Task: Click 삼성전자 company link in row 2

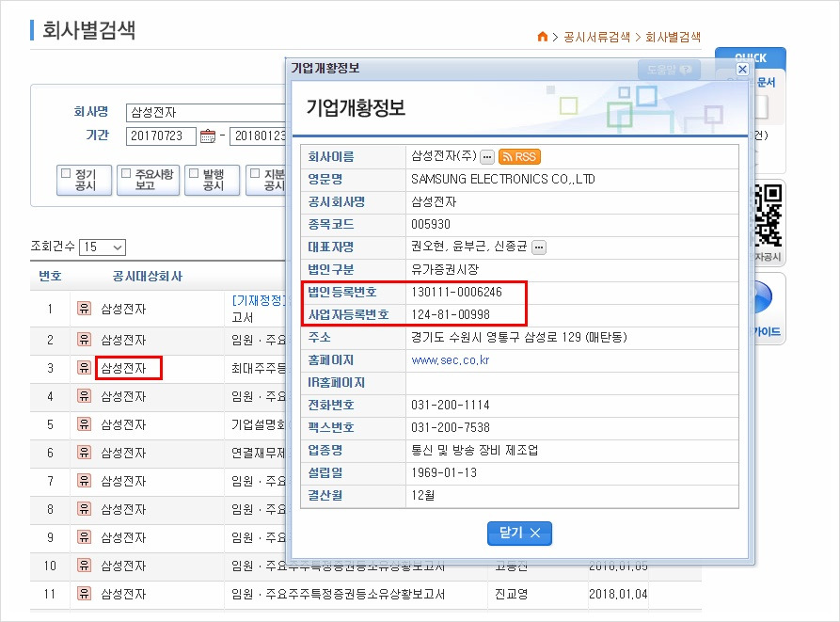Action: click(124, 340)
